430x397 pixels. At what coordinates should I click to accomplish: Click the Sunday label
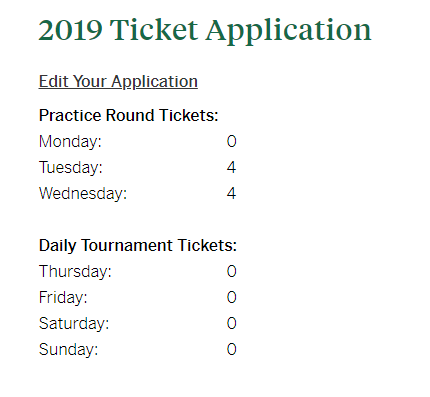click(x=68, y=350)
